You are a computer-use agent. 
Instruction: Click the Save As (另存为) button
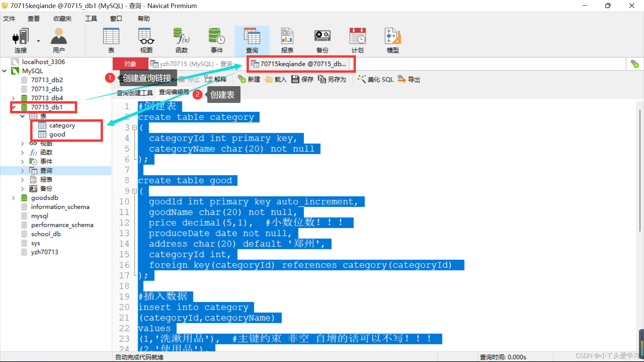point(332,79)
